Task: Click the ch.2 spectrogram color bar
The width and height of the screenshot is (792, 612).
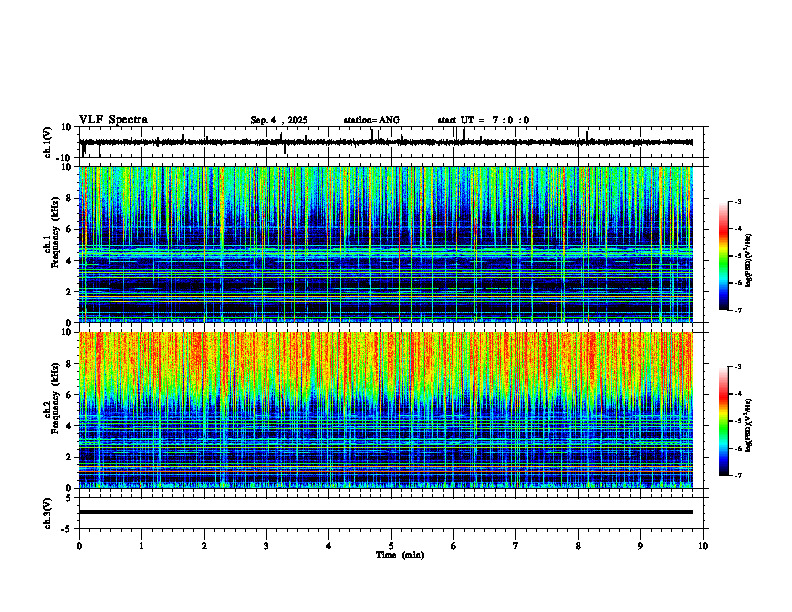Action: 723,421
